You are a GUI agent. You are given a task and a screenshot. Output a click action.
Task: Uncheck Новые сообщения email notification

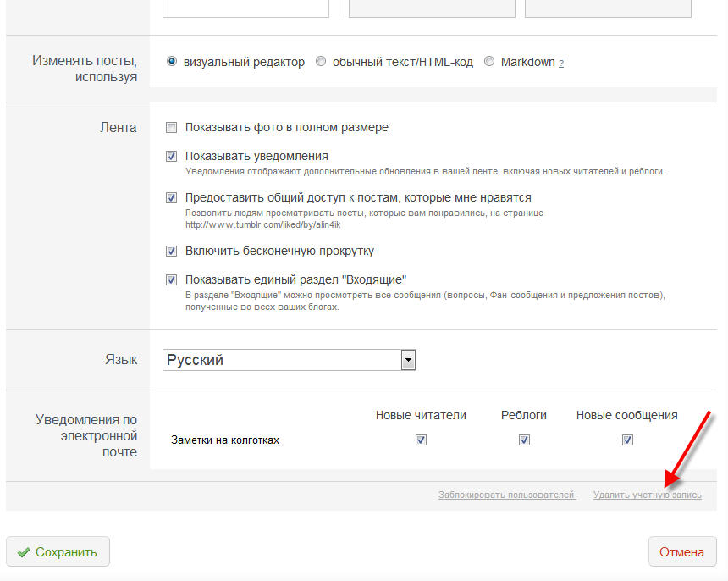tap(627, 440)
